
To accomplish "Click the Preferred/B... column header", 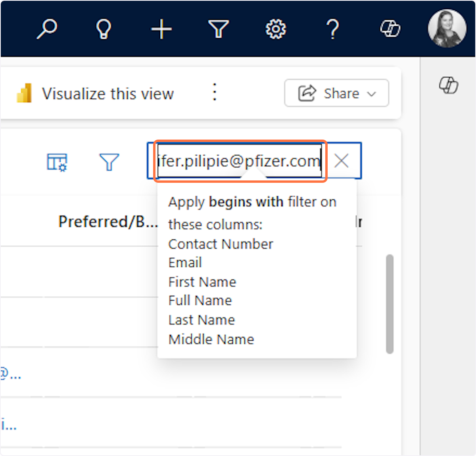I will coord(108,222).
